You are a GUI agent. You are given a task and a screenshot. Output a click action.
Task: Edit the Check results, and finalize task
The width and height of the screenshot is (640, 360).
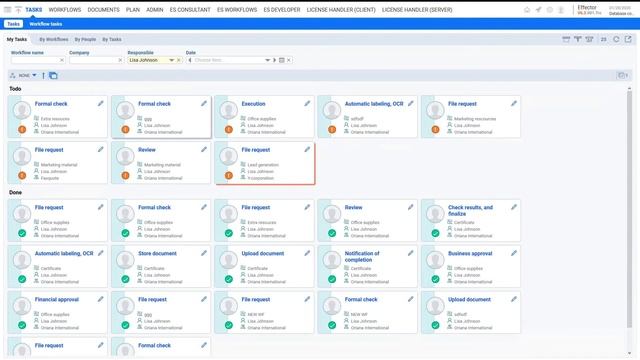[x=513, y=207]
